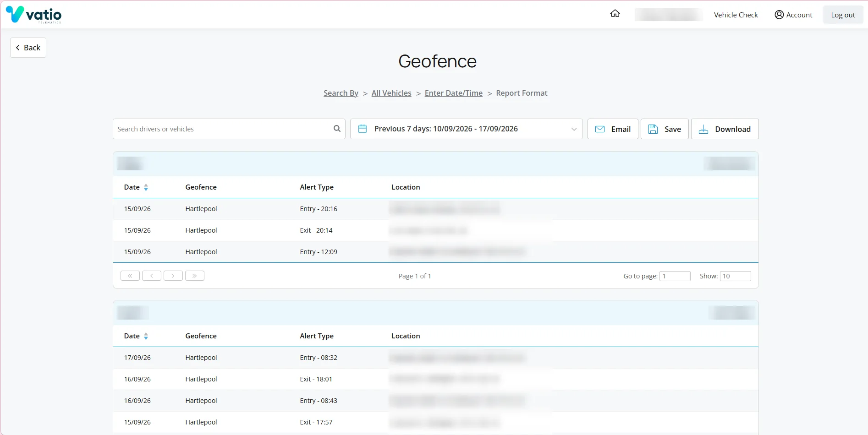Click the calendar icon in date selector
Viewport: 868px width, 435px height.
click(363, 129)
